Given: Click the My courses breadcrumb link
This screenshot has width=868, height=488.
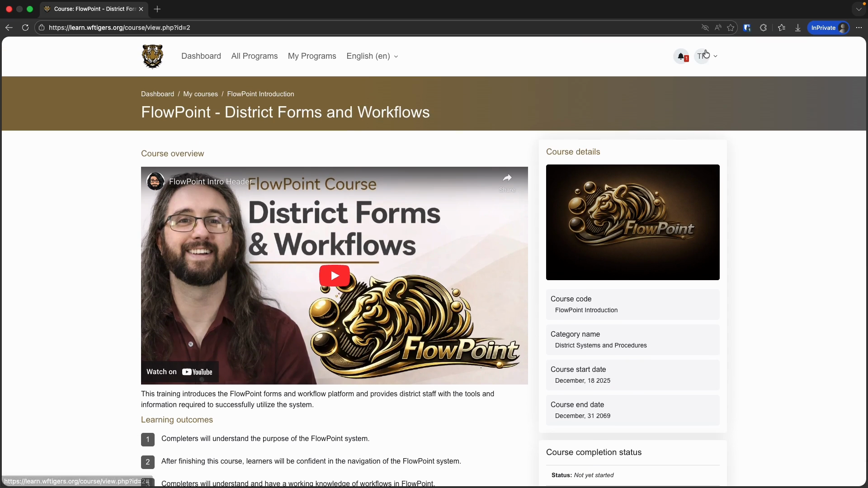Looking at the screenshot, I should pos(200,94).
